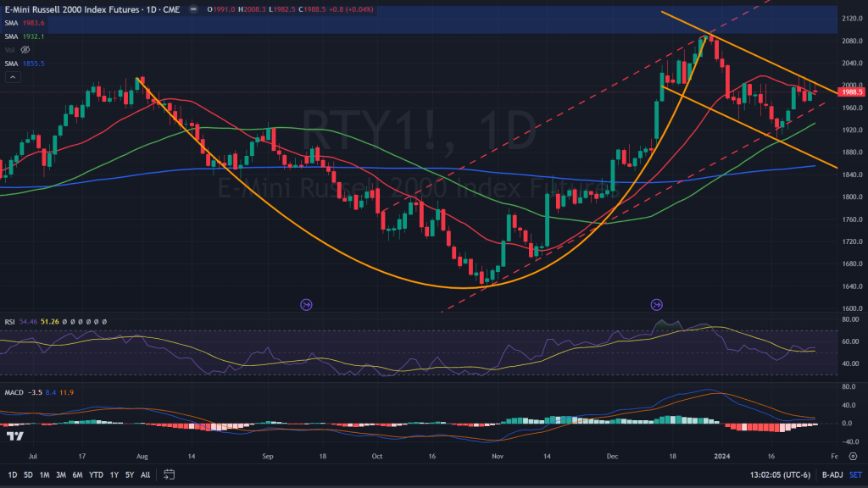Open timezone menu showing 13:02:05 (UTC-6)

779,474
